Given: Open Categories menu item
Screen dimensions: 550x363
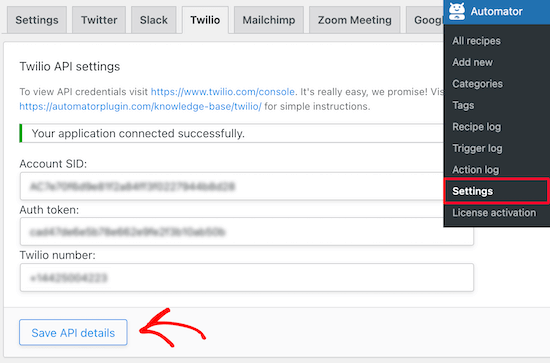Looking at the screenshot, I should click(x=477, y=84).
